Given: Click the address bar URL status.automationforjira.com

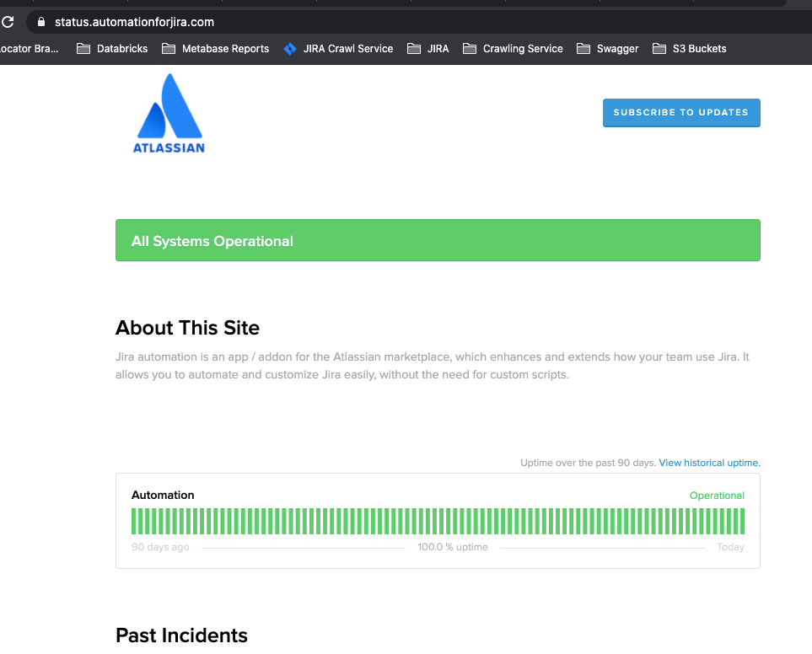Looking at the screenshot, I should point(134,22).
